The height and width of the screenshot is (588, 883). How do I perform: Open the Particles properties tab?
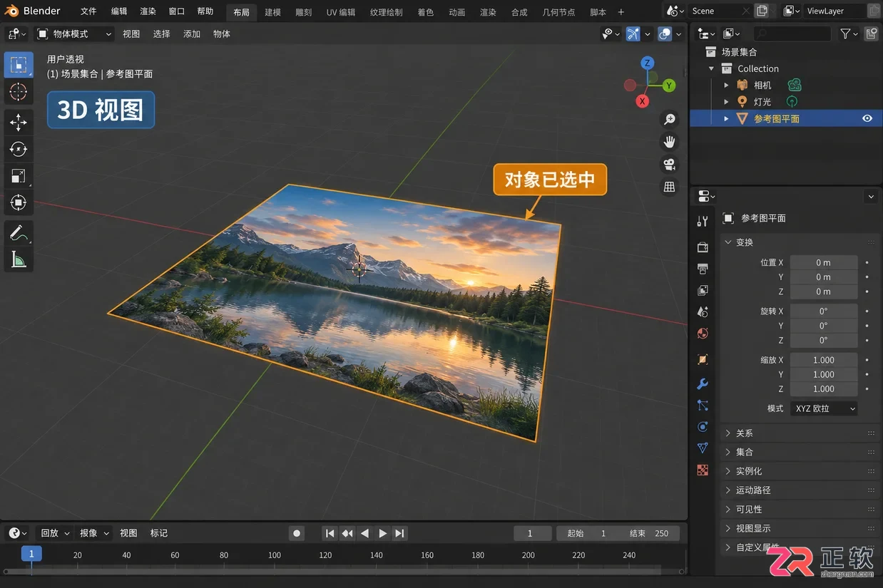(x=703, y=406)
